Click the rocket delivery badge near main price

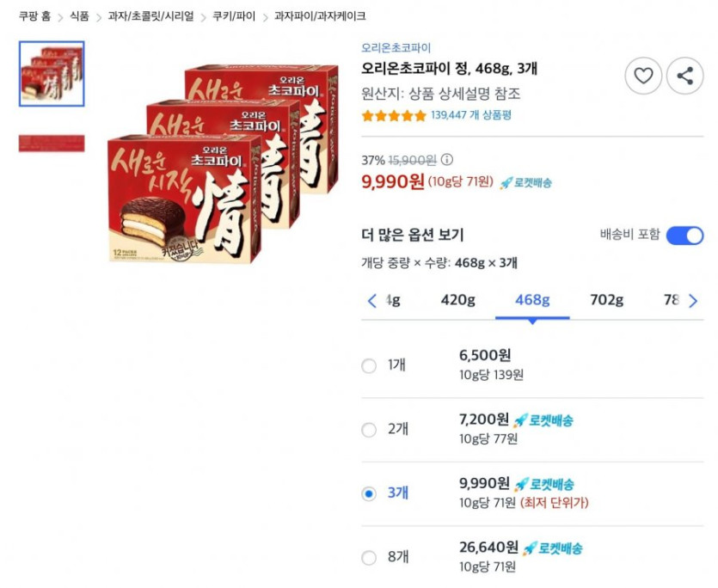coord(525,182)
